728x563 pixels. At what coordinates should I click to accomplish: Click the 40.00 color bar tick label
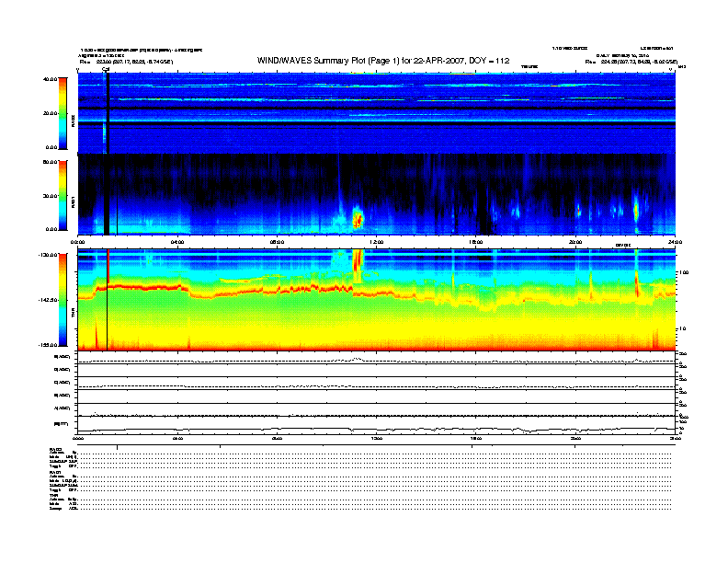pyautogui.click(x=50, y=79)
